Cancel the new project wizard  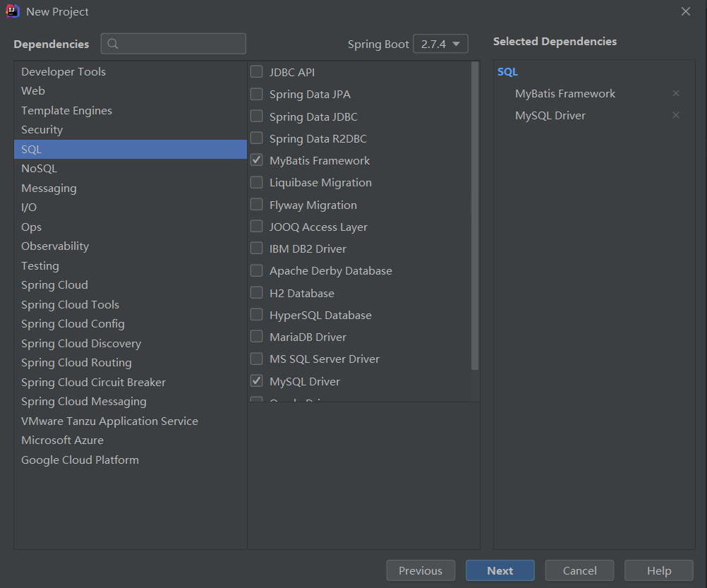point(579,570)
